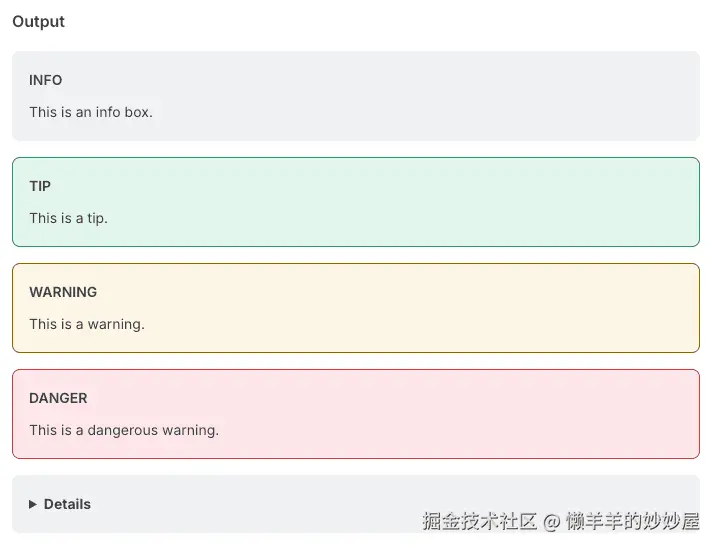The width and height of the screenshot is (716, 548).
Task: Click the INFO box title
Action: point(45,80)
